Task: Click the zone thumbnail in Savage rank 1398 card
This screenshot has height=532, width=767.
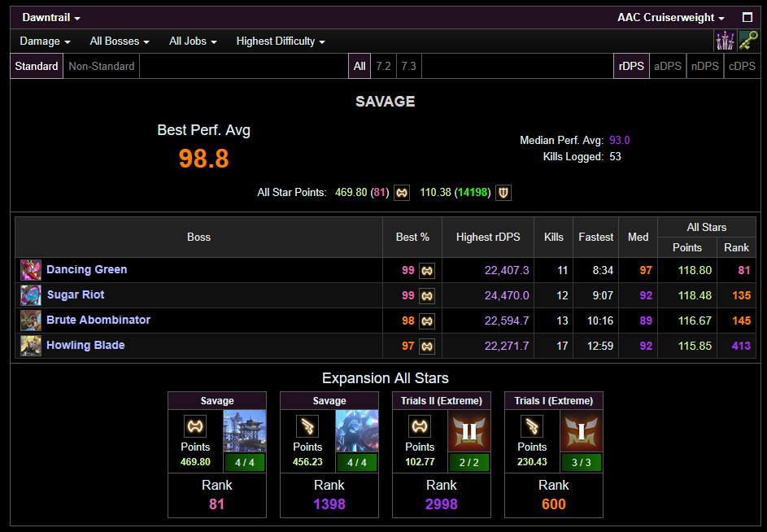Action: tap(356, 430)
